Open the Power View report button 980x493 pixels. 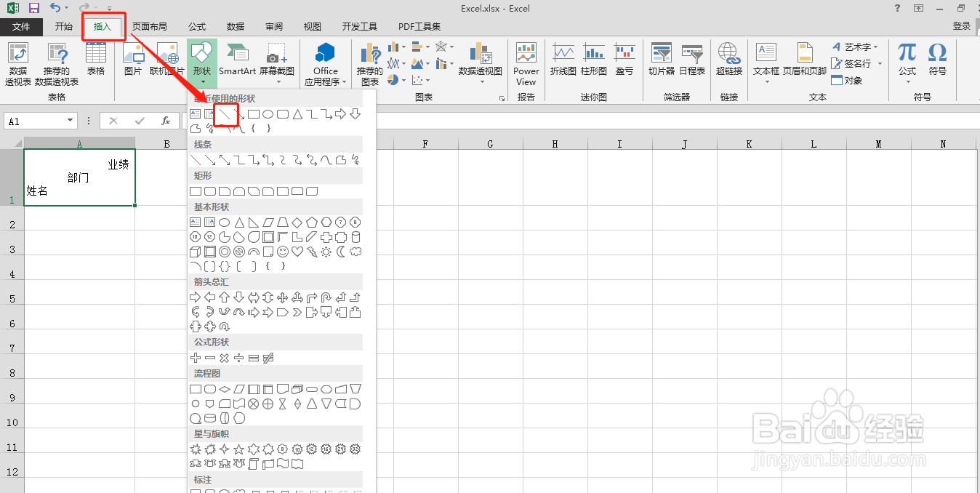click(x=526, y=64)
